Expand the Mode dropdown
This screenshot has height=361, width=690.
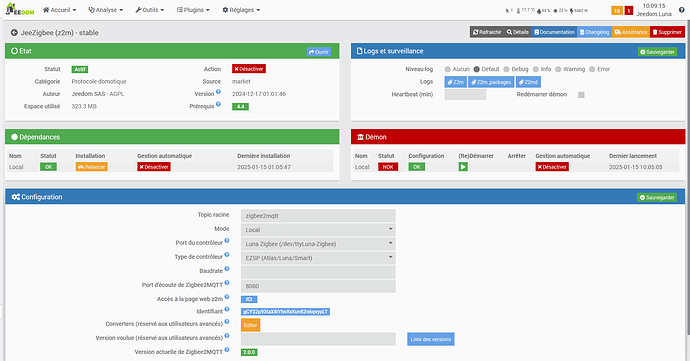(318, 229)
